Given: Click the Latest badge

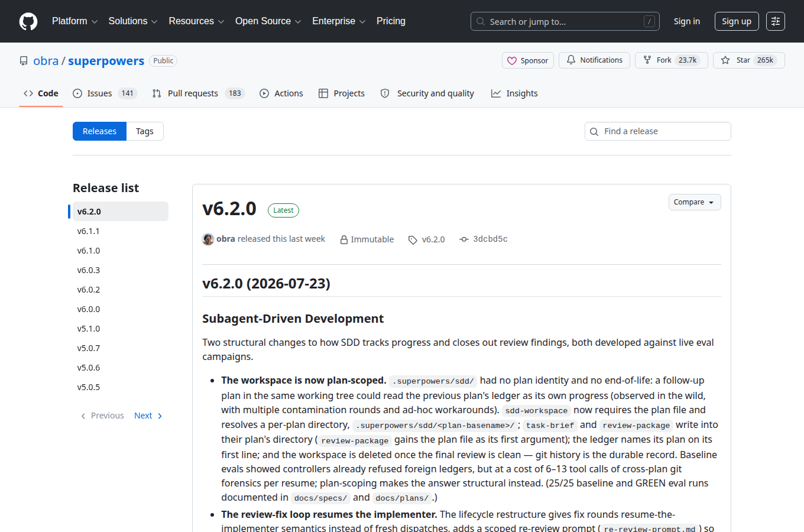Looking at the screenshot, I should pos(283,210).
